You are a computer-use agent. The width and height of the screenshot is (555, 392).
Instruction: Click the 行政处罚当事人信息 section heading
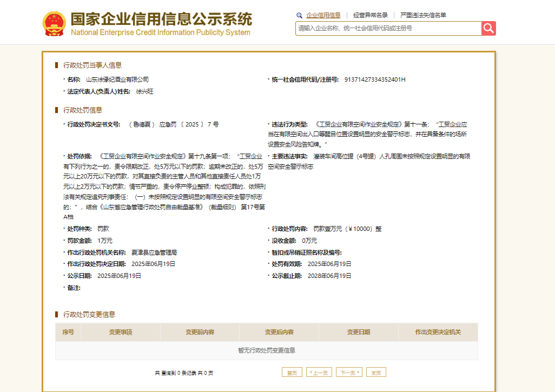[92, 65]
